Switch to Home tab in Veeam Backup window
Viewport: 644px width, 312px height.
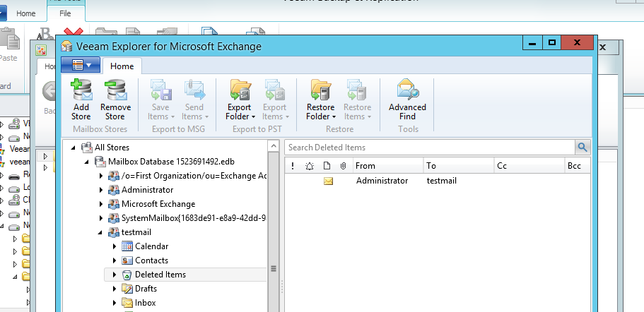(x=26, y=13)
